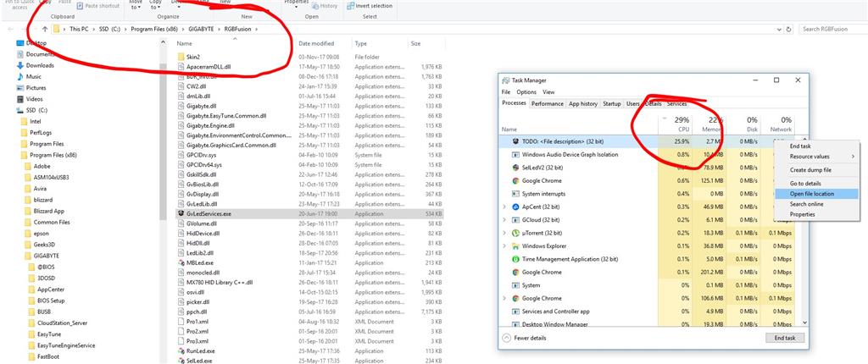This screenshot has height=364, width=868.
Task: Click Program Files (x86) in address path
Action: (154, 30)
